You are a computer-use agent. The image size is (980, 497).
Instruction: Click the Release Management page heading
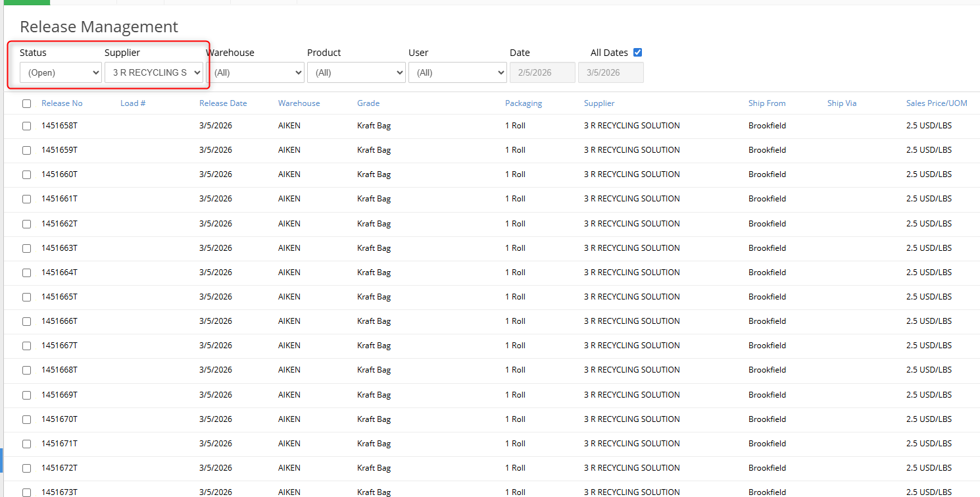click(x=99, y=27)
